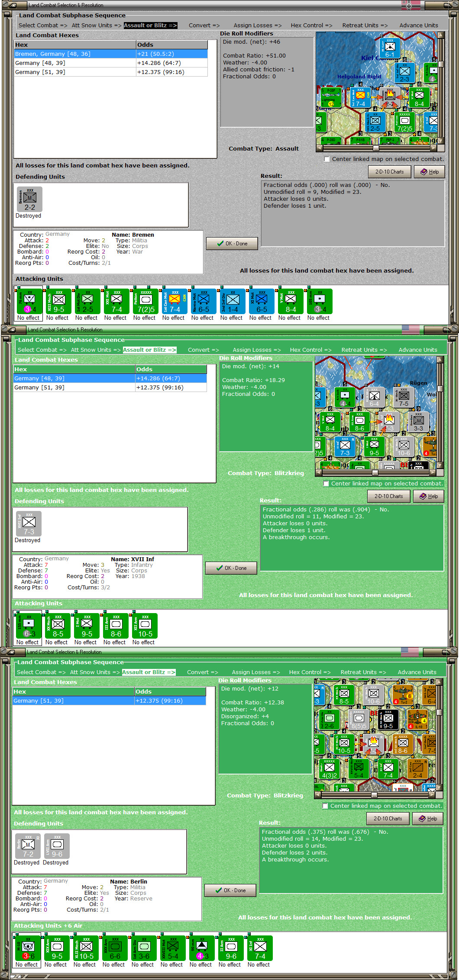Viewport: 459px width, 980px height.
Task: Toggle center linked map checkbox in bottom window
Action: (x=325, y=806)
